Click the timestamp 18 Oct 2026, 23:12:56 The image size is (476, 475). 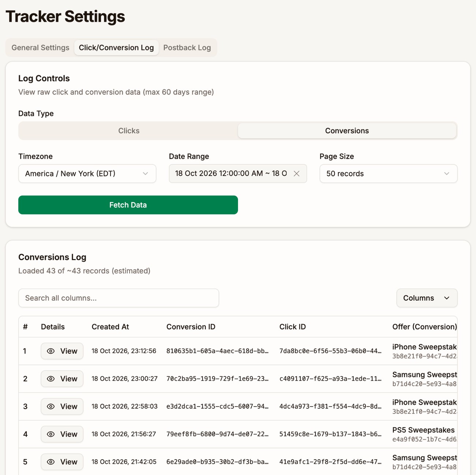124,351
